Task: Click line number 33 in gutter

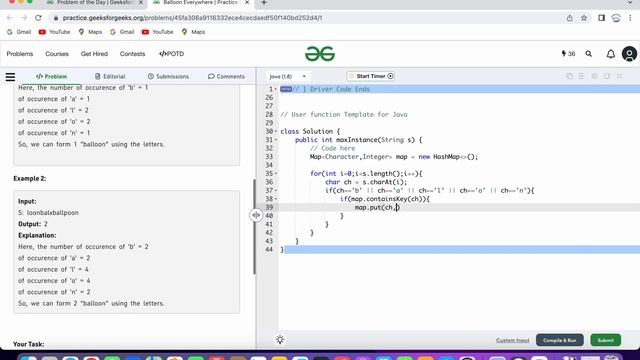Action: coord(269,157)
